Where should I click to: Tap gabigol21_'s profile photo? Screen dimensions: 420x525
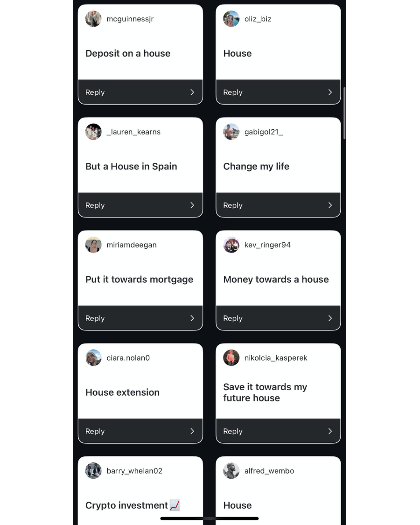(231, 132)
